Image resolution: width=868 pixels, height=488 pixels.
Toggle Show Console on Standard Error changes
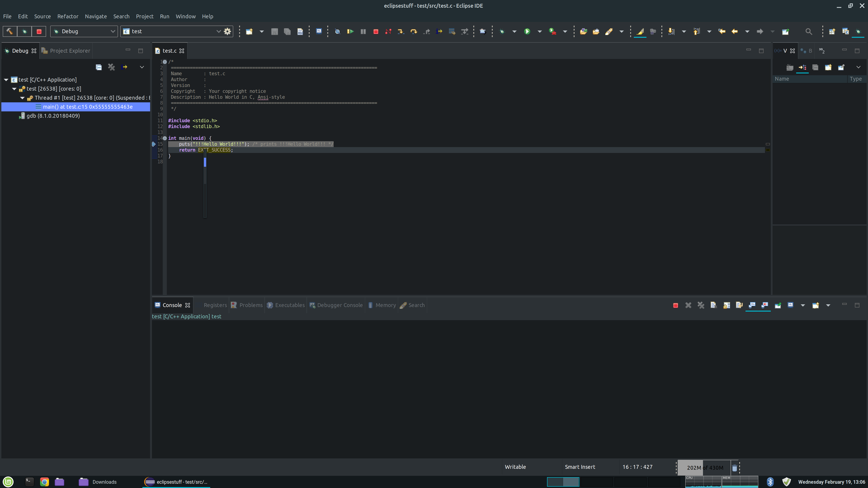765,305
